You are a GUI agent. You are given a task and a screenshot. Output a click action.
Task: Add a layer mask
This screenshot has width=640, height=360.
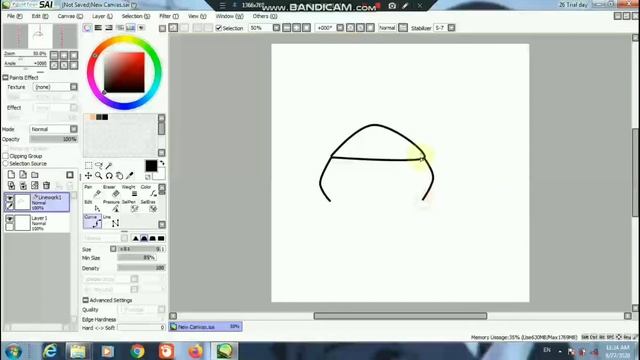tap(70, 175)
